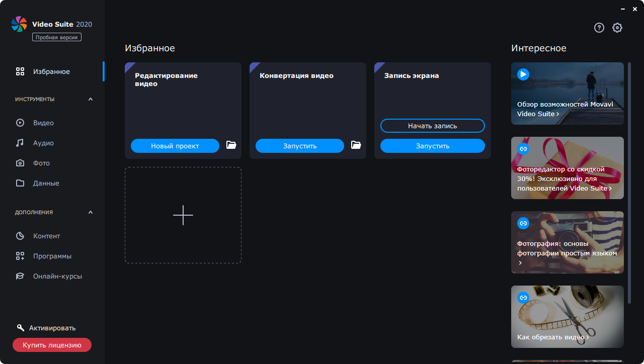Open Обзор возможностей Movavi Video Suite article

pos(568,94)
